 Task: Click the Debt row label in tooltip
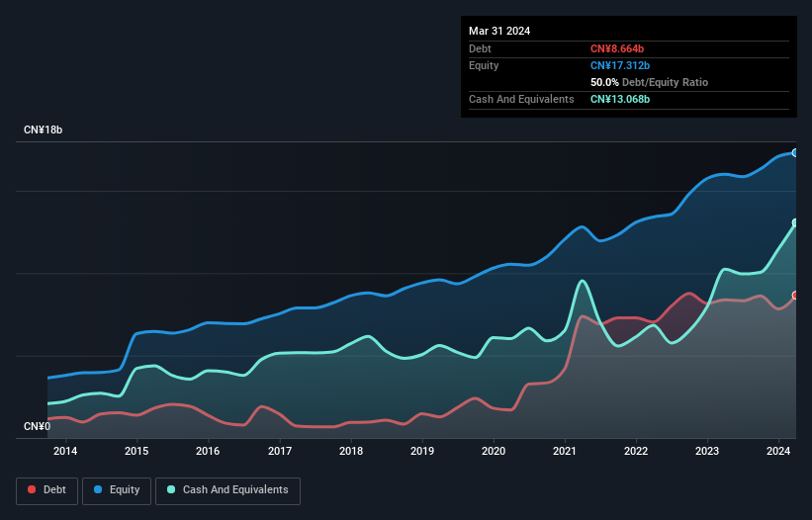pos(480,48)
